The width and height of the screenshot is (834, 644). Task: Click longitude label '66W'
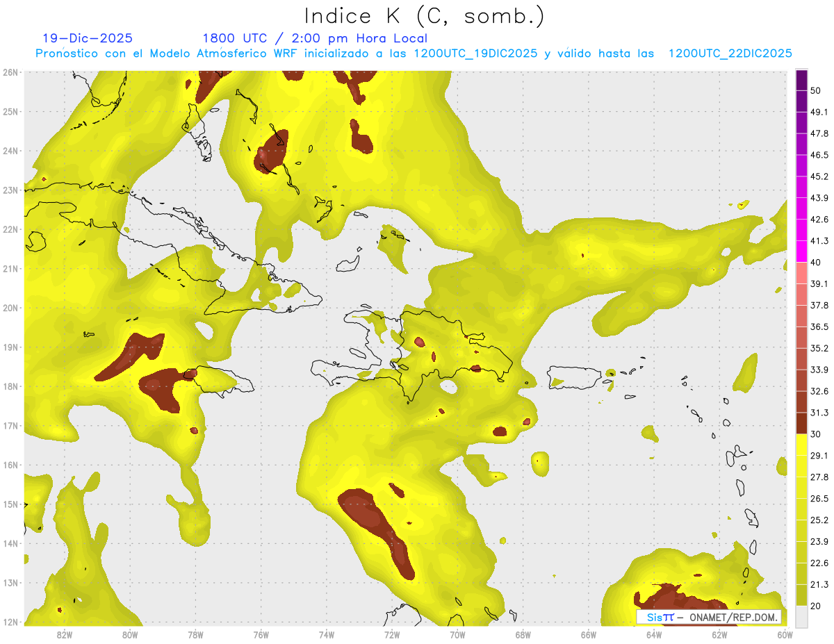(589, 635)
